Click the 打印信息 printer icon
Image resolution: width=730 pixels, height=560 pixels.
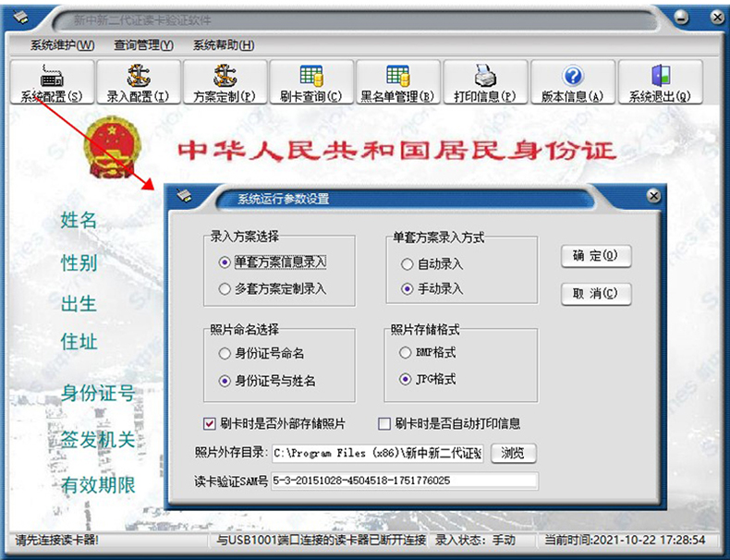pyautogui.click(x=484, y=82)
